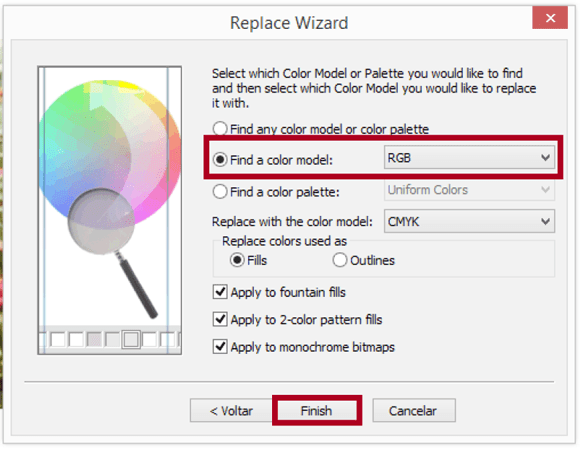Uncheck Apply to monochrome bitmaps
The height and width of the screenshot is (450, 580).
click(x=220, y=347)
